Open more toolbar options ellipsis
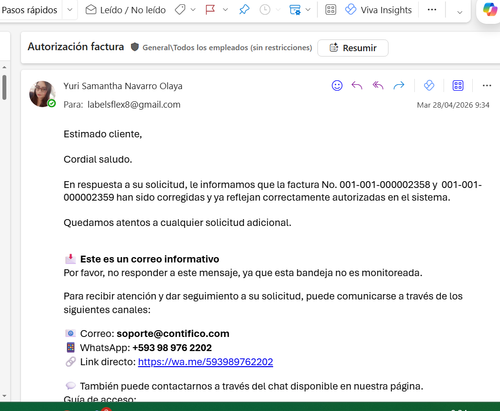The height and width of the screenshot is (411, 500). 432,10
